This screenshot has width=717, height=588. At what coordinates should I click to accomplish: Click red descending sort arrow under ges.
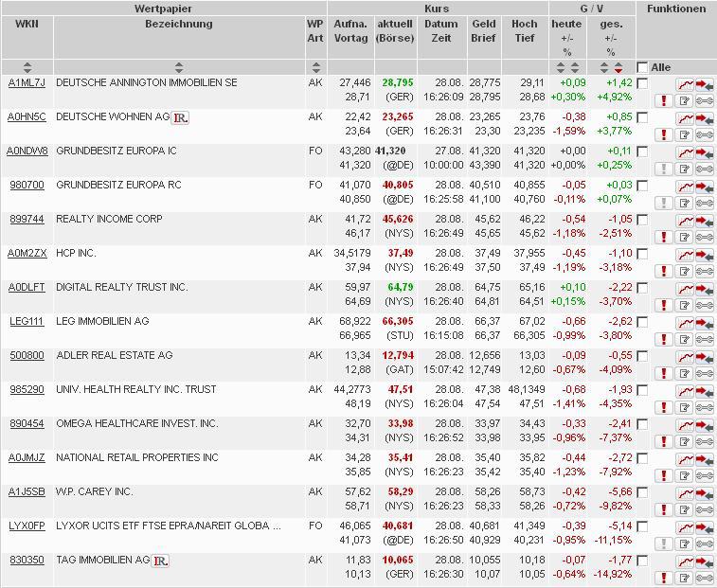click(618, 68)
